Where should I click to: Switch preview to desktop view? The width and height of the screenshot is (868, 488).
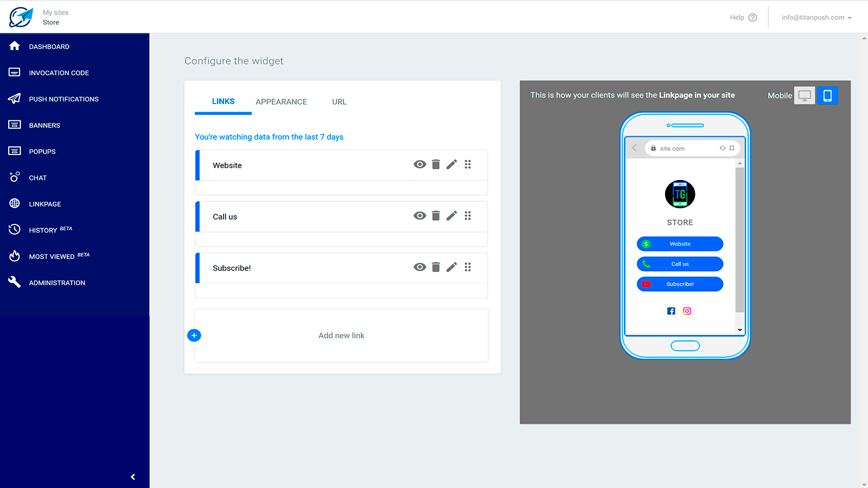tap(805, 95)
